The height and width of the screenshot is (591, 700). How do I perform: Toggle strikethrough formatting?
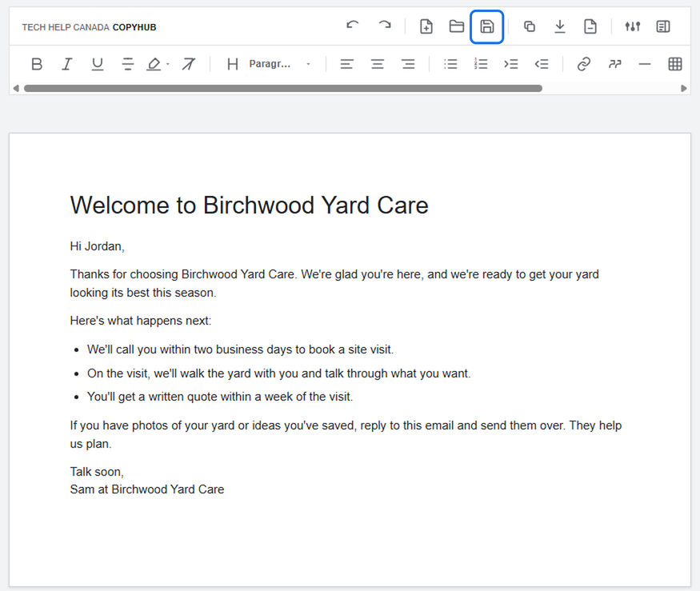pos(128,64)
